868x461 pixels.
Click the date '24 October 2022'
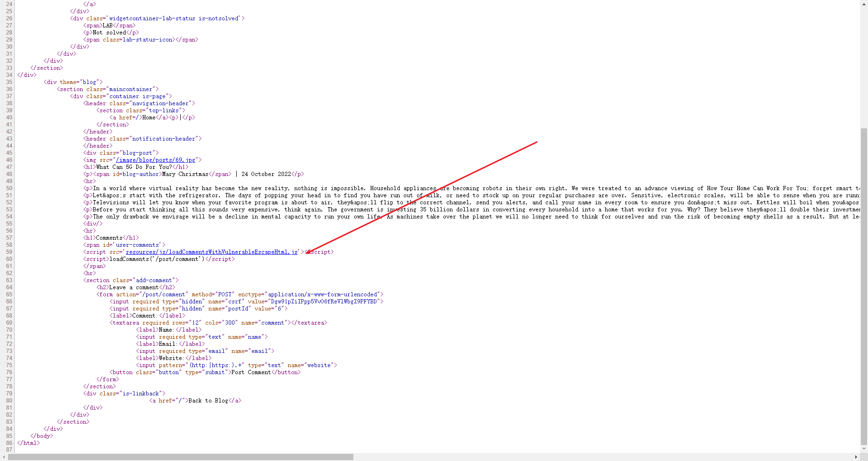coord(266,174)
